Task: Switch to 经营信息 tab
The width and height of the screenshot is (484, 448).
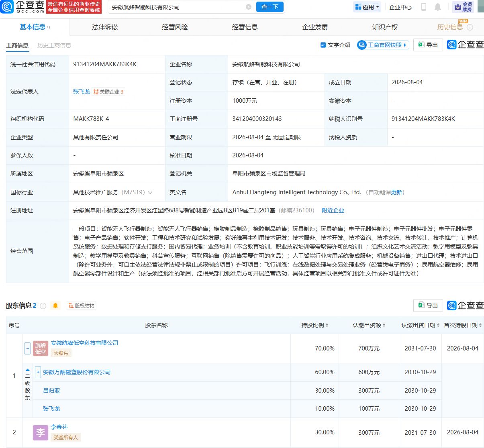Action: [245, 27]
